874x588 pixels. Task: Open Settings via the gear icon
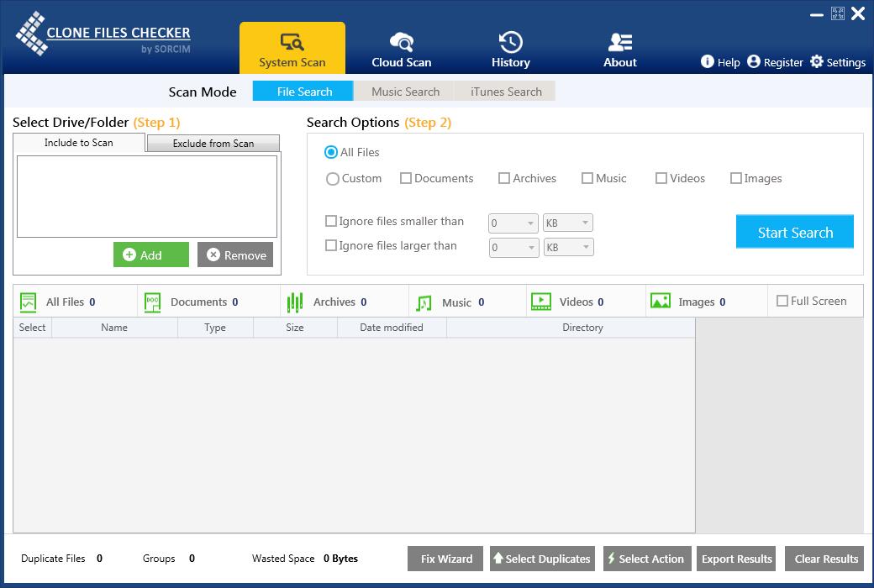pyautogui.click(x=817, y=61)
